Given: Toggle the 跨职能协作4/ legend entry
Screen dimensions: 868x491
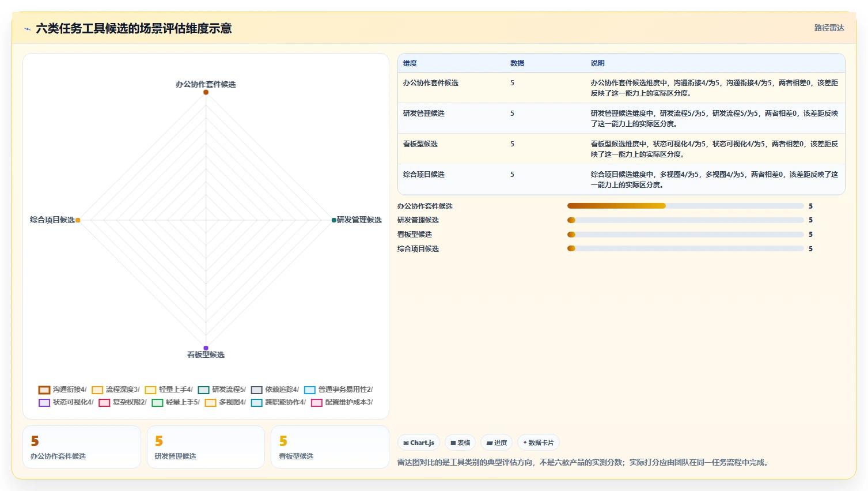Looking at the screenshot, I should (278, 403).
